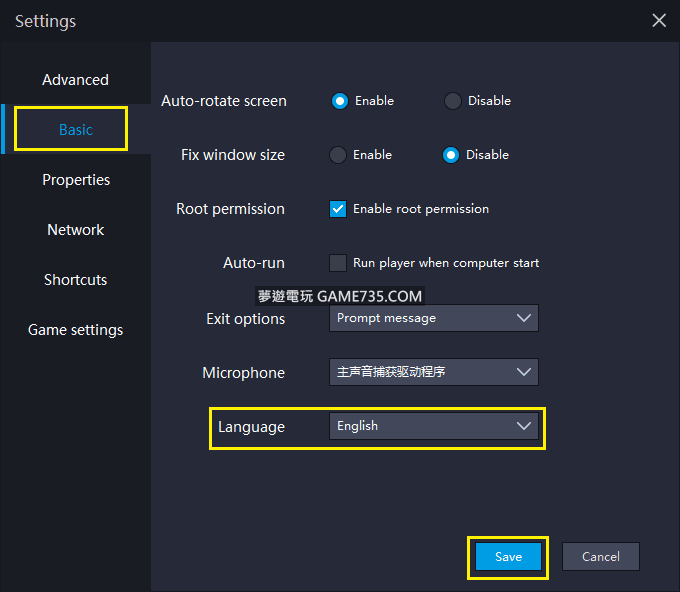
Task: Click the Exit options chevron arrow
Action: click(x=524, y=318)
